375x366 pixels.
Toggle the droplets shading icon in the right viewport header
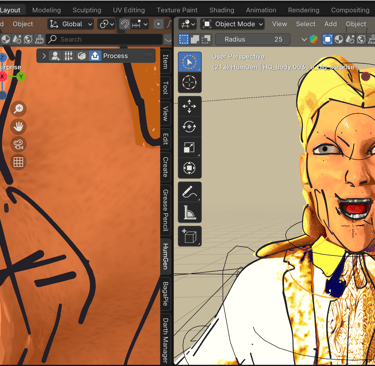pyautogui.click(x=350, y=40)
